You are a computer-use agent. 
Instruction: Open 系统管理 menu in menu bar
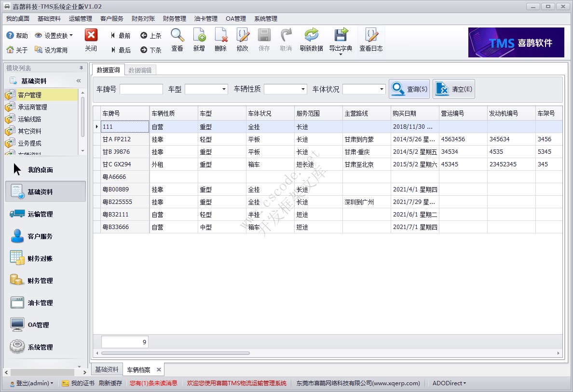pos(266,19)
